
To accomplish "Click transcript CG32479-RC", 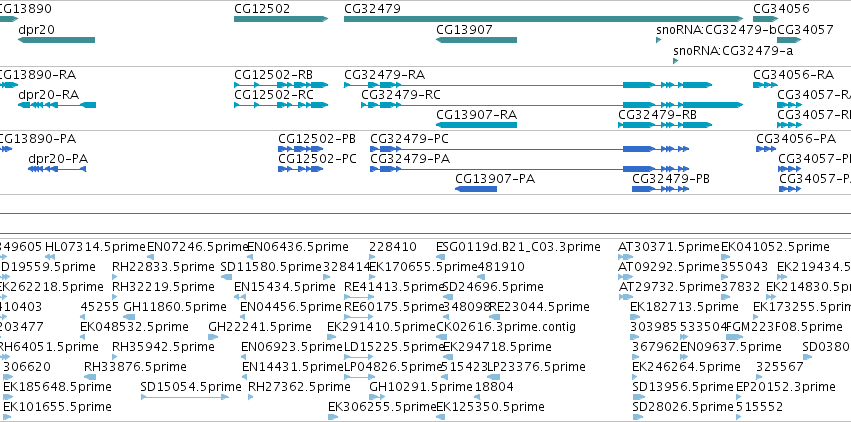I will (x=401, y=94).
